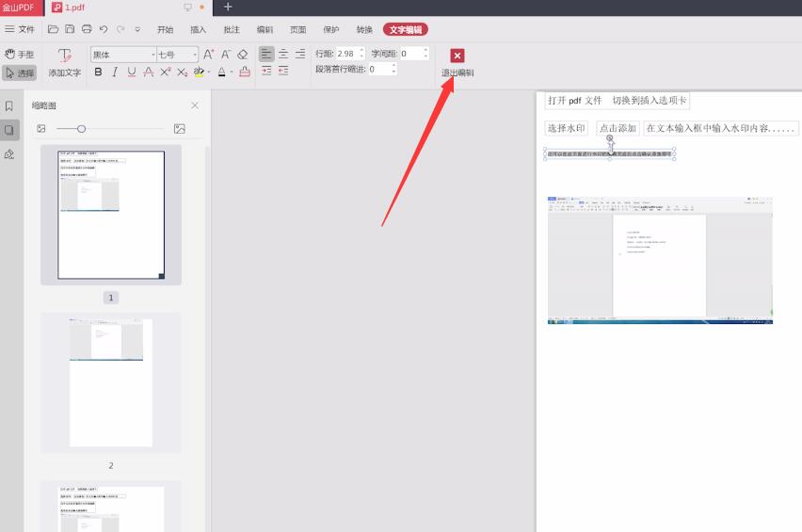Open a new tab with plus icon

tap(228, 8)
